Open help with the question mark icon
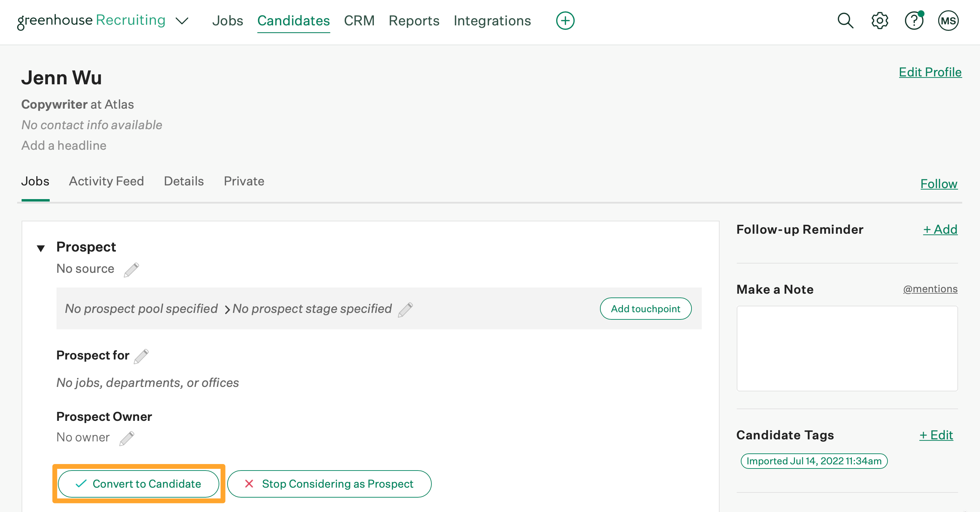Screen dimensions: 980x512 pos(914,21)
